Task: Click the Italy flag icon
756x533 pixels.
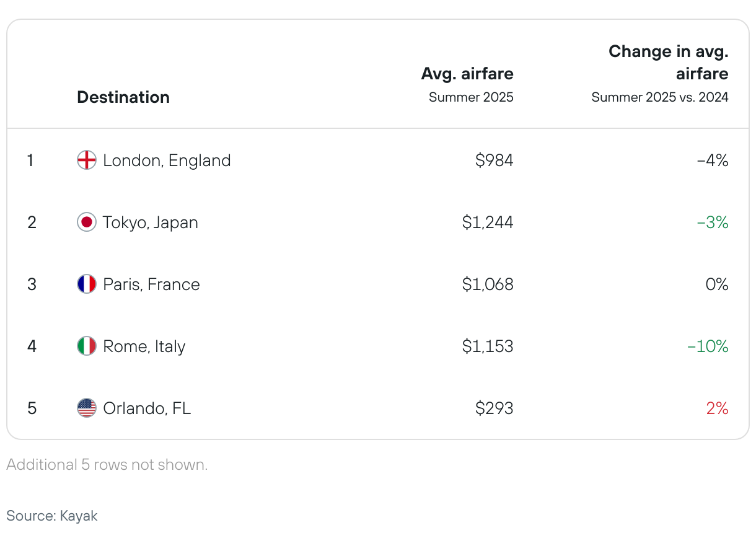Action: coord(87,346)
